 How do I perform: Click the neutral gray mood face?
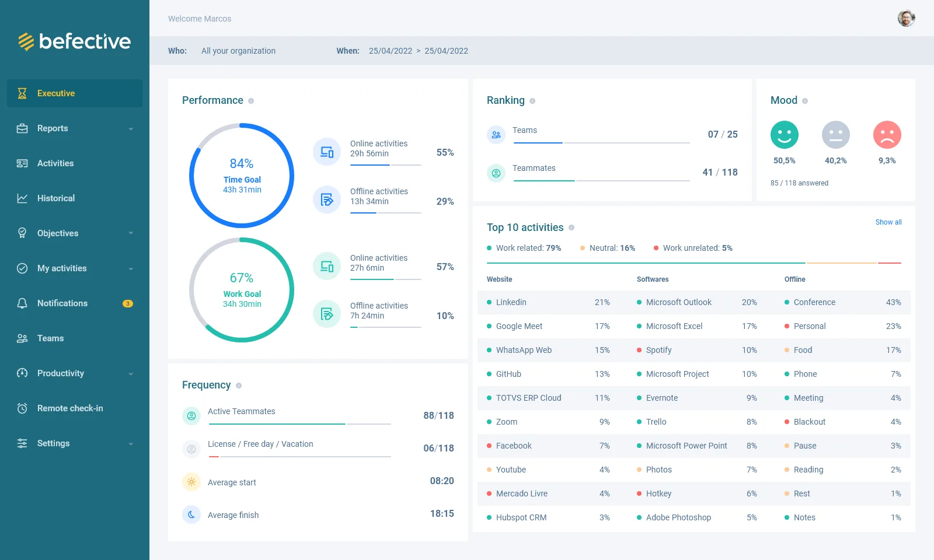tap(835, 135)
